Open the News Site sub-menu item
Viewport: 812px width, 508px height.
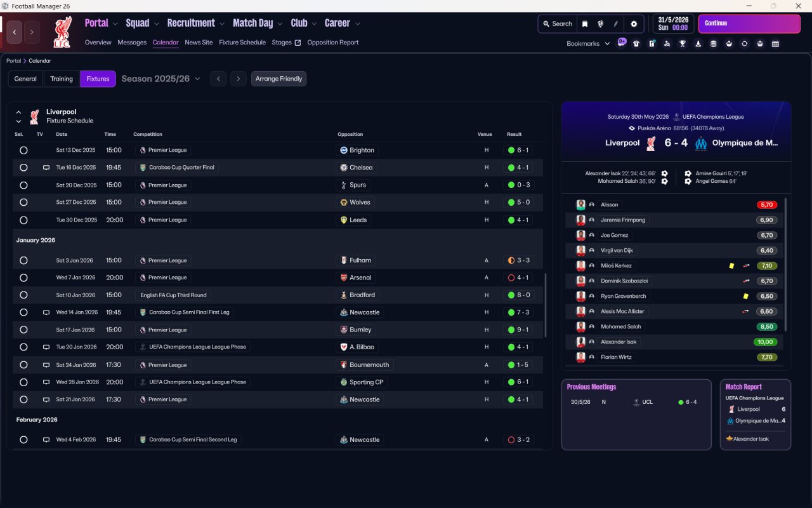199,43
